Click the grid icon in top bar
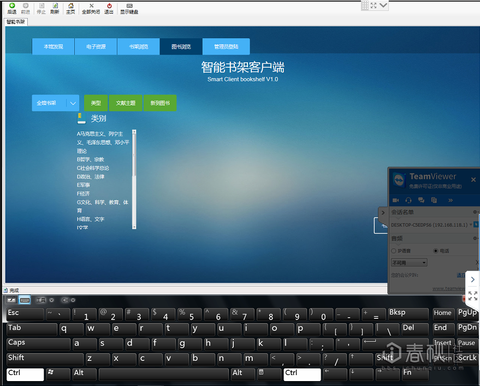Image resolution: width=480 pixels, height=386 pixels. click(x=365, y=5)
